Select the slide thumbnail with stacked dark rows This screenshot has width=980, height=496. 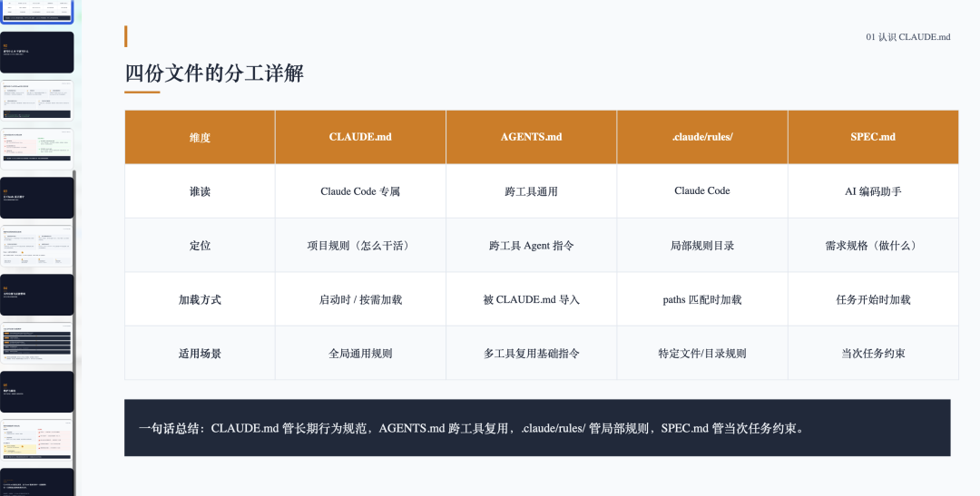pyautogui.click(x=37, y=343)
